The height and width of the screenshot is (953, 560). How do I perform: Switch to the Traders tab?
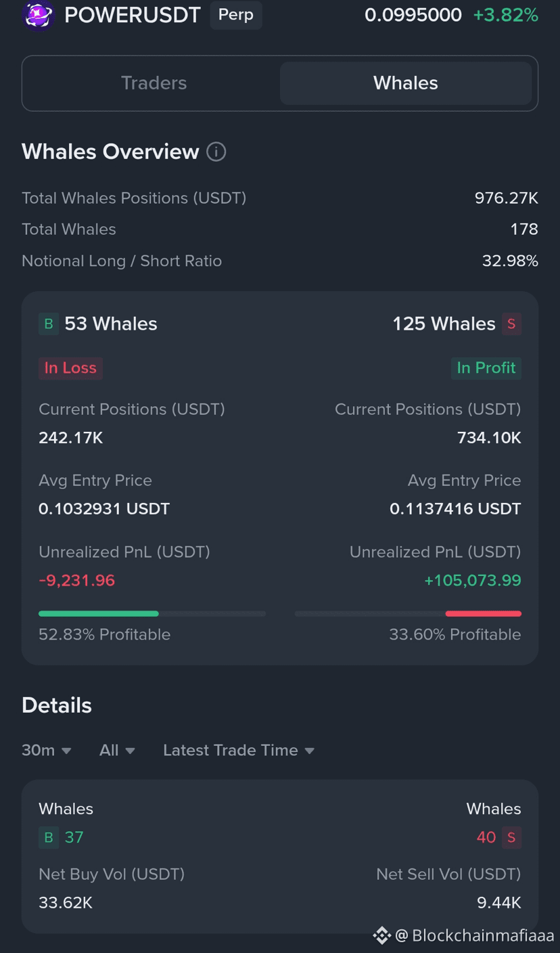coord(154,83)
